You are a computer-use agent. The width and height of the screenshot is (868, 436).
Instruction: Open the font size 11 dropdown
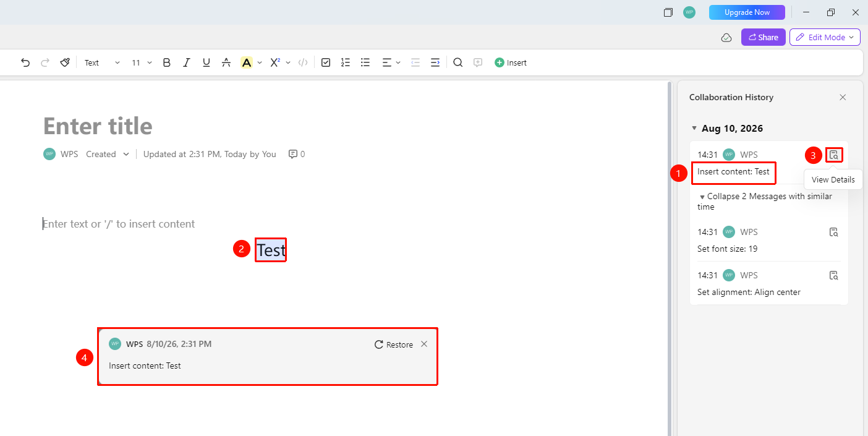click(x=142, y=62)
